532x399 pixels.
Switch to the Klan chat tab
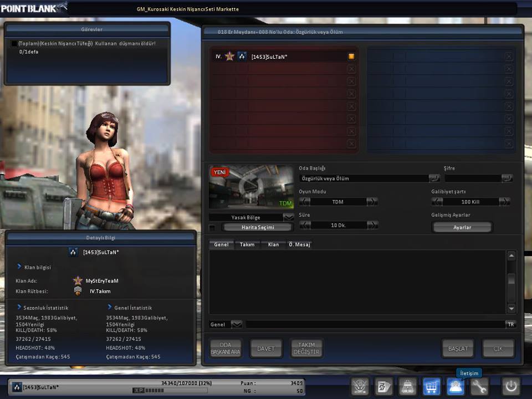pyautogui.click(x=273, y=244)
